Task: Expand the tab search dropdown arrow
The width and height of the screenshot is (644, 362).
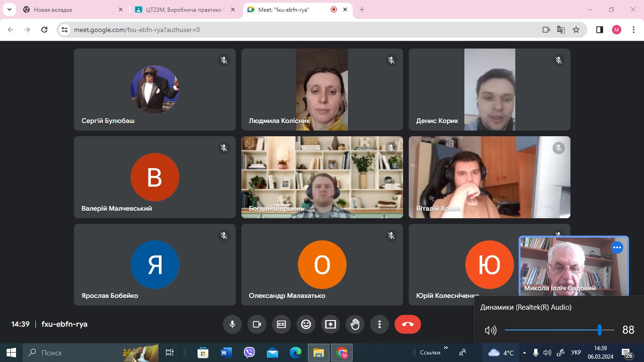Action: pos(9,9)
